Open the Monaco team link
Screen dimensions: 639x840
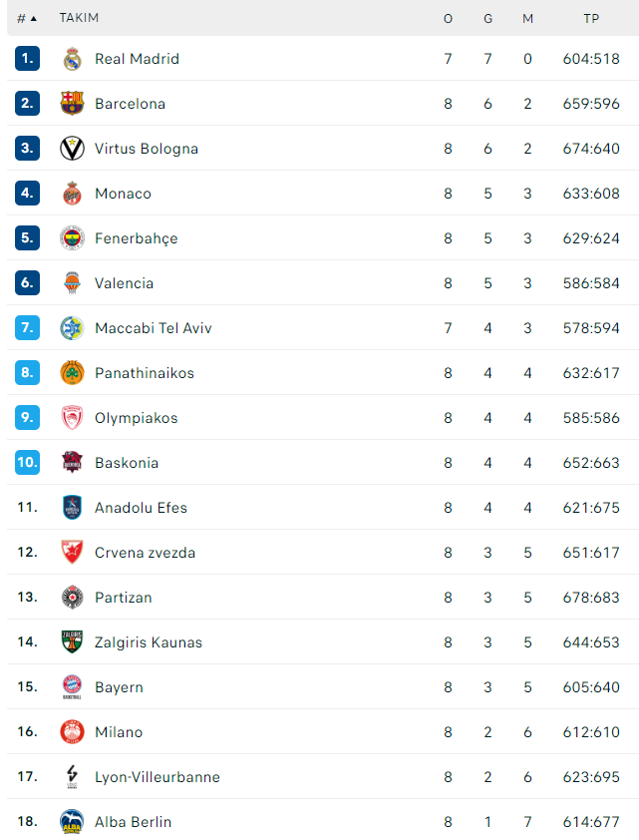(x=123, y=194)
